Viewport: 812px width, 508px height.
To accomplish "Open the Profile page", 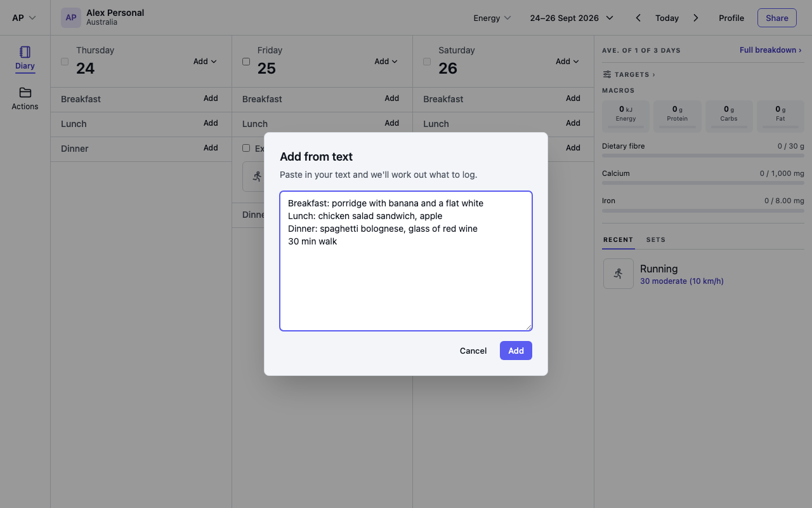I will [731, 18].
